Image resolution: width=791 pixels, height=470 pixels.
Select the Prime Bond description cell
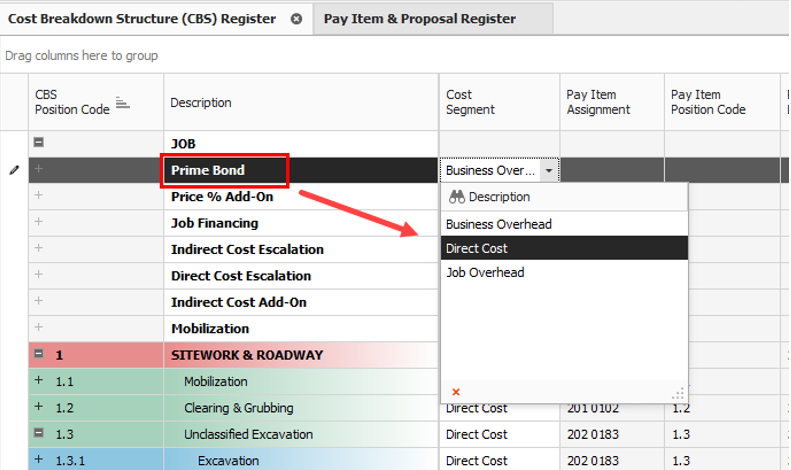tap(301, 170)
